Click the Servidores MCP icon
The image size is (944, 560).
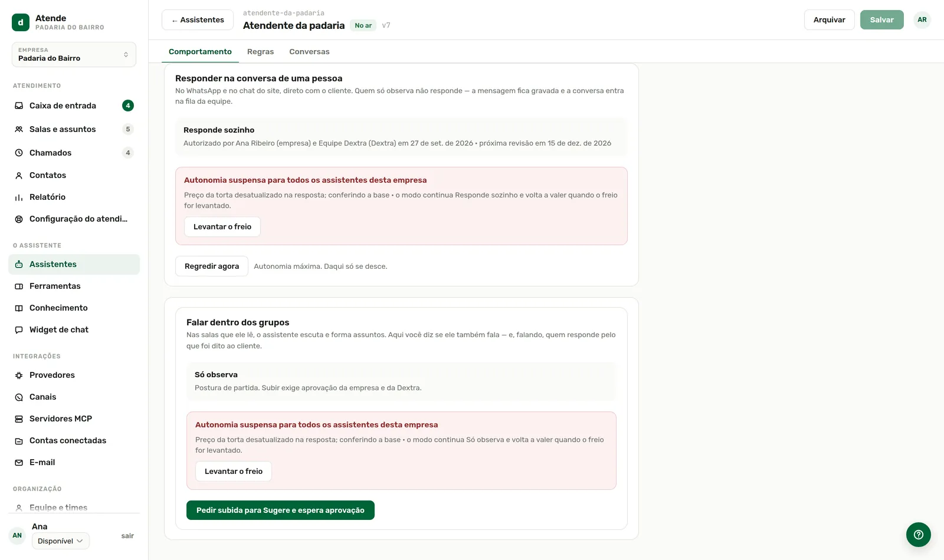click(19, 419)
